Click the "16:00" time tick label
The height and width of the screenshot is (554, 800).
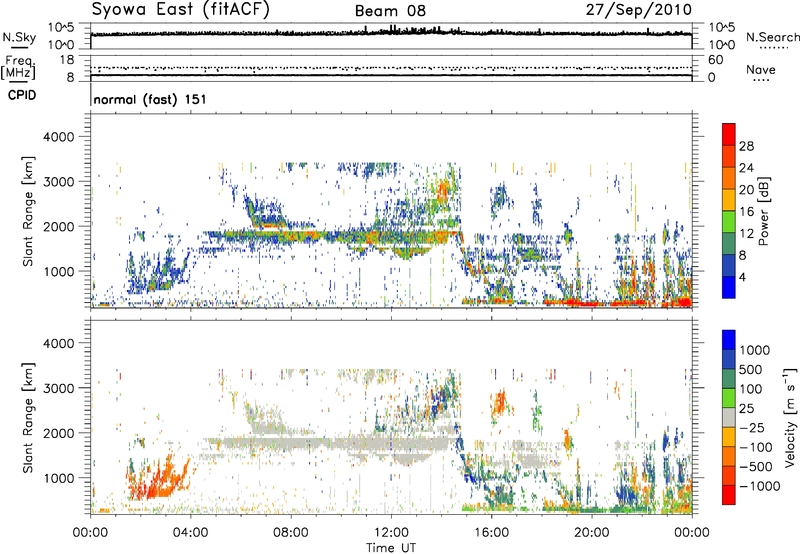[x=491, y=533]
